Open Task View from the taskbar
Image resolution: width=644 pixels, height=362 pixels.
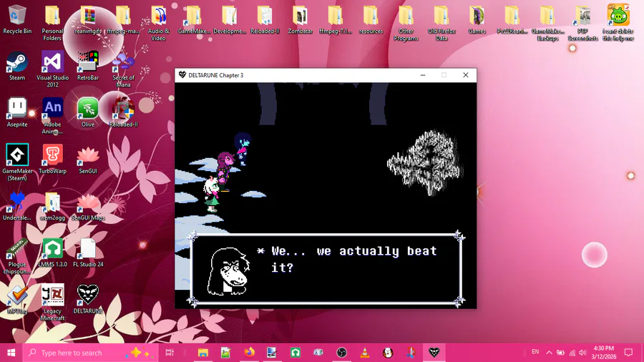(169, 353)
